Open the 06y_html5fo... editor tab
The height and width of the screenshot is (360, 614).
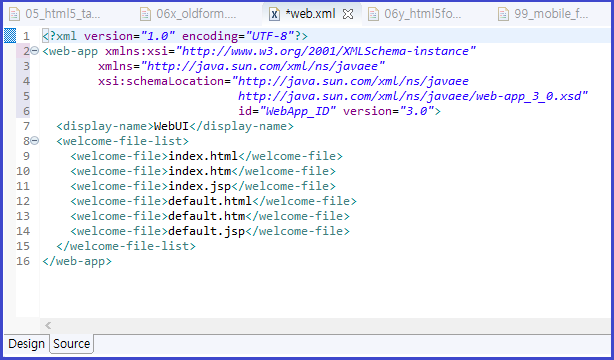[x=415, y=14]
